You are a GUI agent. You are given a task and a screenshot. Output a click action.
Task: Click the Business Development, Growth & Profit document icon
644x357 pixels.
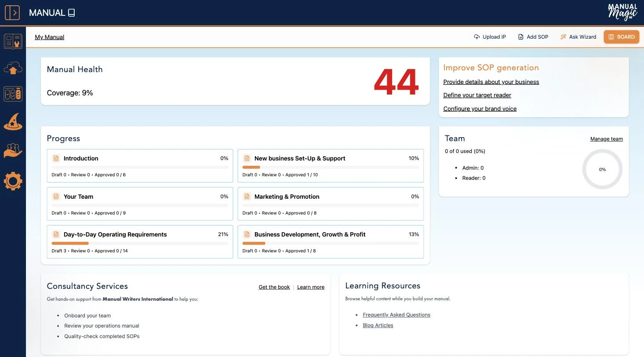247,234
